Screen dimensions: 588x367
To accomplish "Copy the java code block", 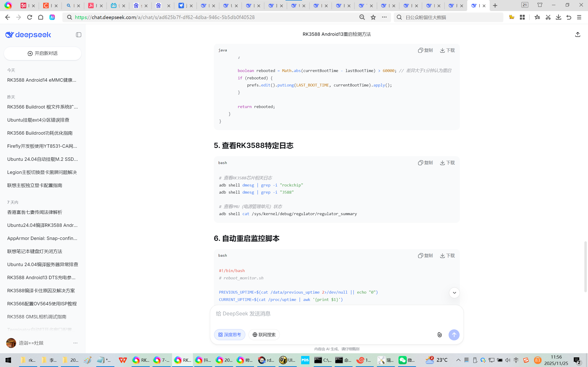I will 425,50.
